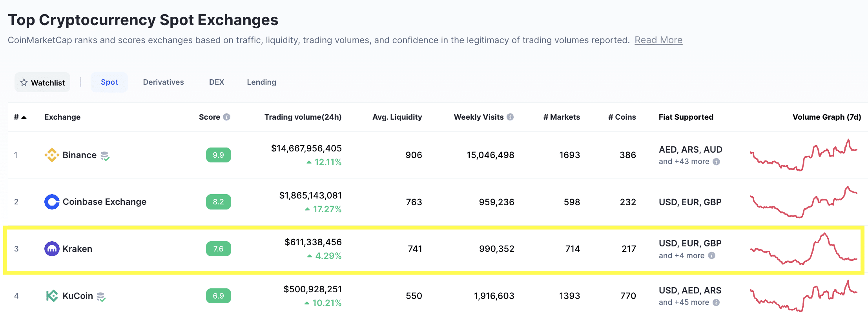Click Binance 12.11% volume change
The height and width of the screenshot is (317, 868).
(324, 162)
